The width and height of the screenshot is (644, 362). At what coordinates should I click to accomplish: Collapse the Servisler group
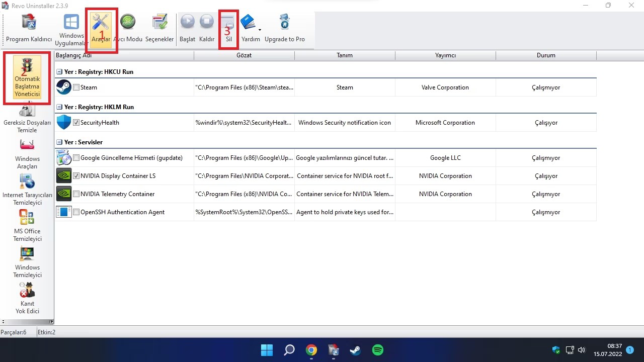59,142
